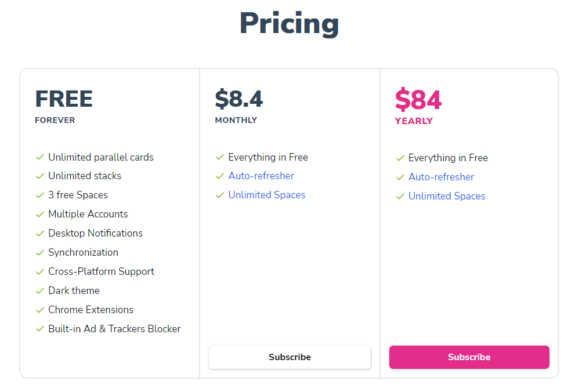Click checkmark icon beside Unlimited parallel cards
Screen dimensions: 579x392
pos(40,157)
